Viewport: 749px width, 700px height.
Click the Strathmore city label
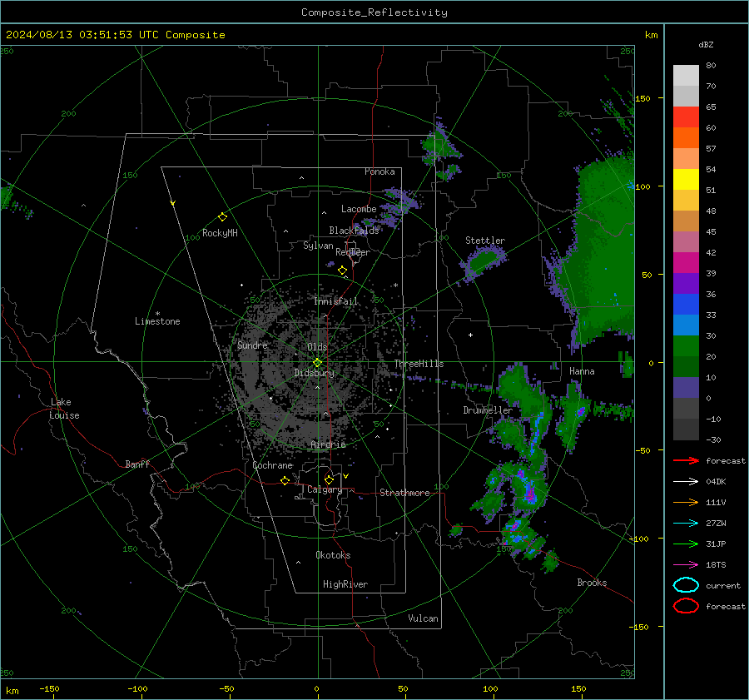pos(404,493)
